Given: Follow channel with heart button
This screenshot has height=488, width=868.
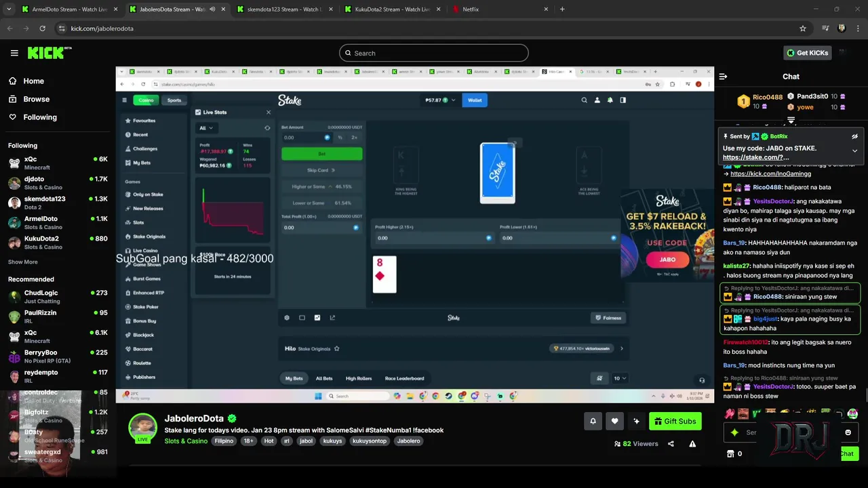Looking at the screenshot, I should [614, 421].
